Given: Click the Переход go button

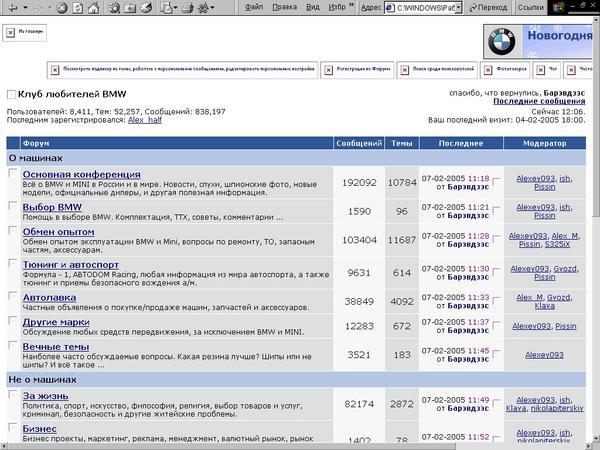Looking at the screenshot, I should [488, 7].
